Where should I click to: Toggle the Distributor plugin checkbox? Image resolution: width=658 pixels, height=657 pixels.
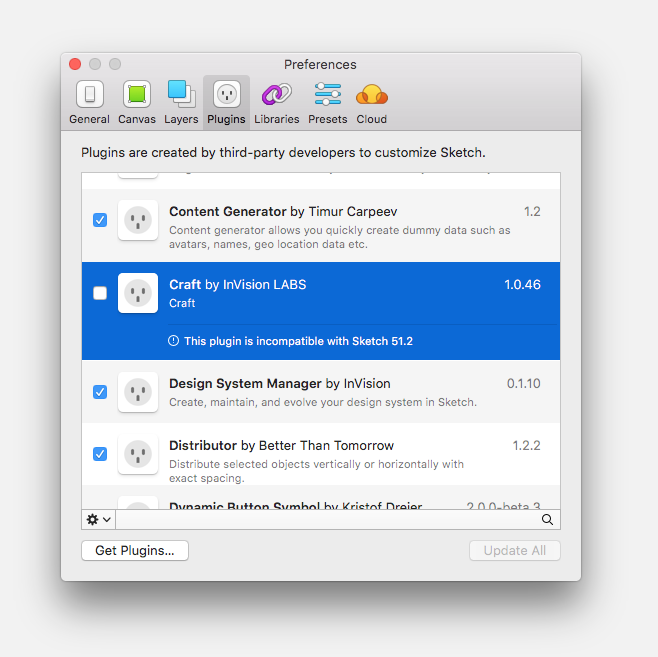(100, 454)
